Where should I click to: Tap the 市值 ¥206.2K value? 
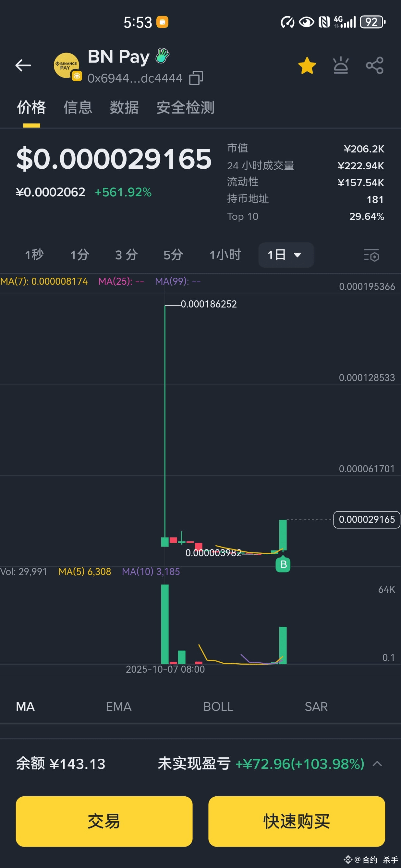(x=364, y=149)
